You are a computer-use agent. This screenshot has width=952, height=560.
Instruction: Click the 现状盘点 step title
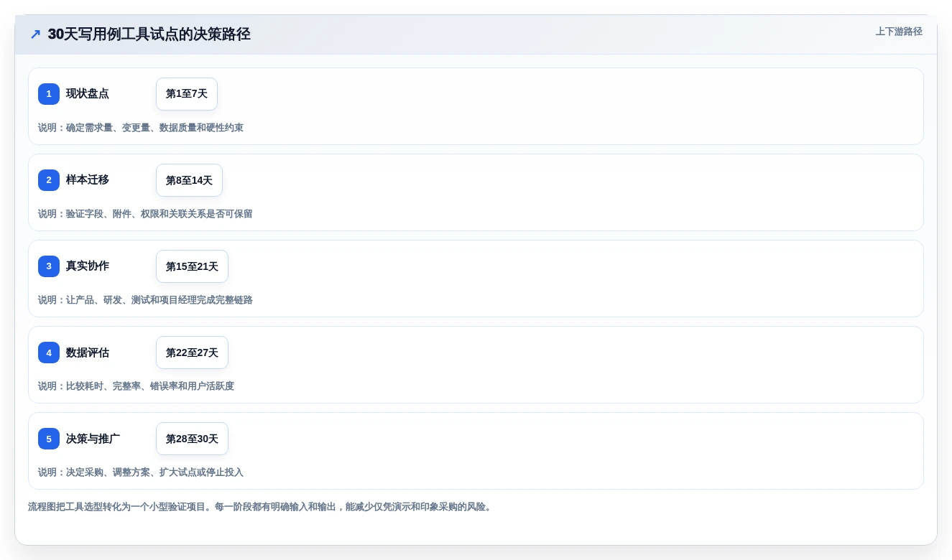click(x=88, y=94)
